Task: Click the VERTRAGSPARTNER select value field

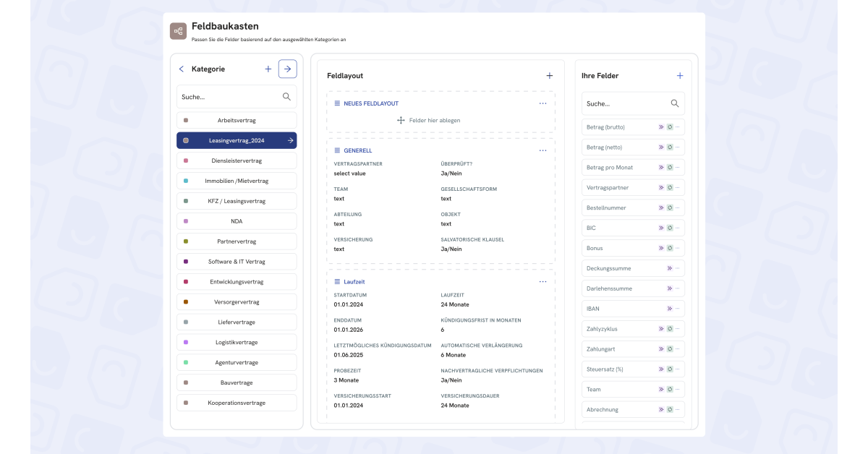Action: (350, 174)
